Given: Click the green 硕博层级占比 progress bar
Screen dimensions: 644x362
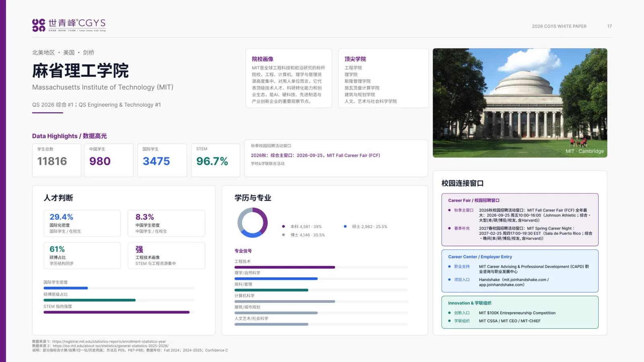Looking at the screenshot, I should 89,300.
